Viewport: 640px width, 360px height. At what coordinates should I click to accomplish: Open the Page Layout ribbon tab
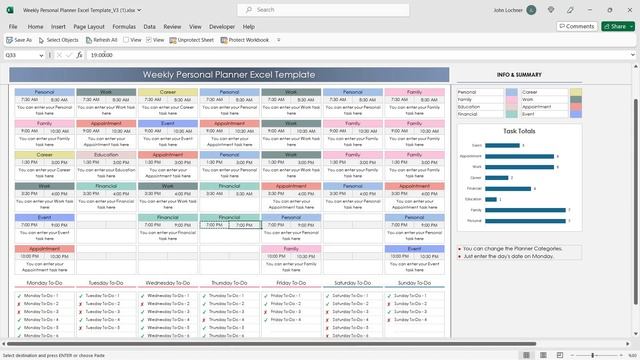(89, 27)
